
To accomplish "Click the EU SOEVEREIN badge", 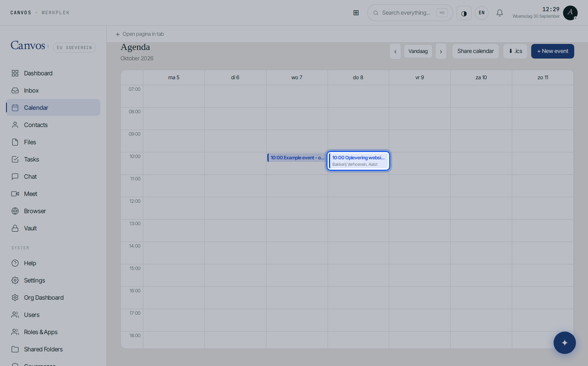I will [x=74, y=47].
